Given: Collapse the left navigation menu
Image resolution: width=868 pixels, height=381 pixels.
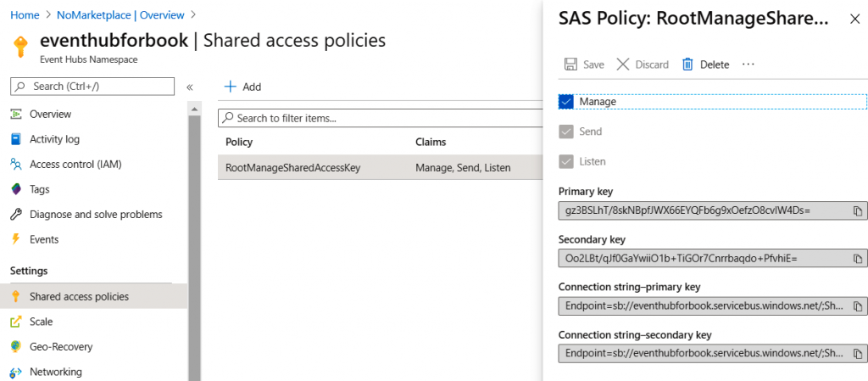Looking at the screenshot, I should tap(190, 87).
